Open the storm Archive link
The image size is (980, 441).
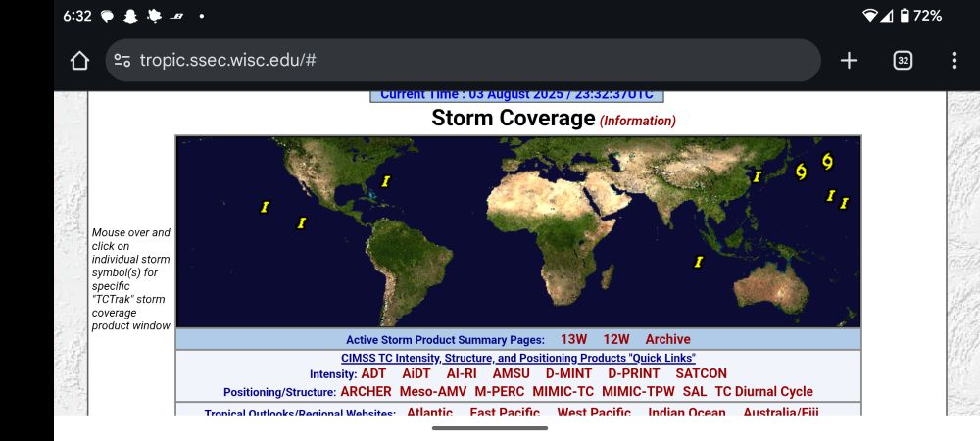[668, 339]
